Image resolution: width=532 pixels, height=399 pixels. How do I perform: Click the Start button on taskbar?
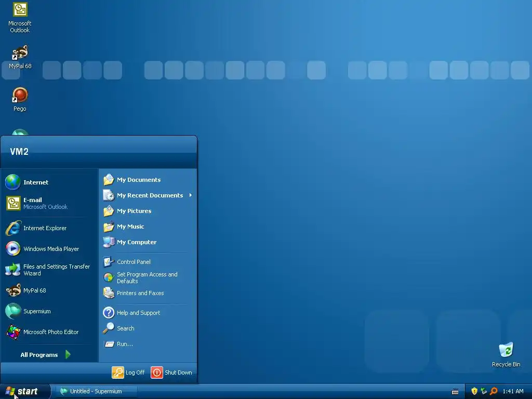click(x=25, y=391)
